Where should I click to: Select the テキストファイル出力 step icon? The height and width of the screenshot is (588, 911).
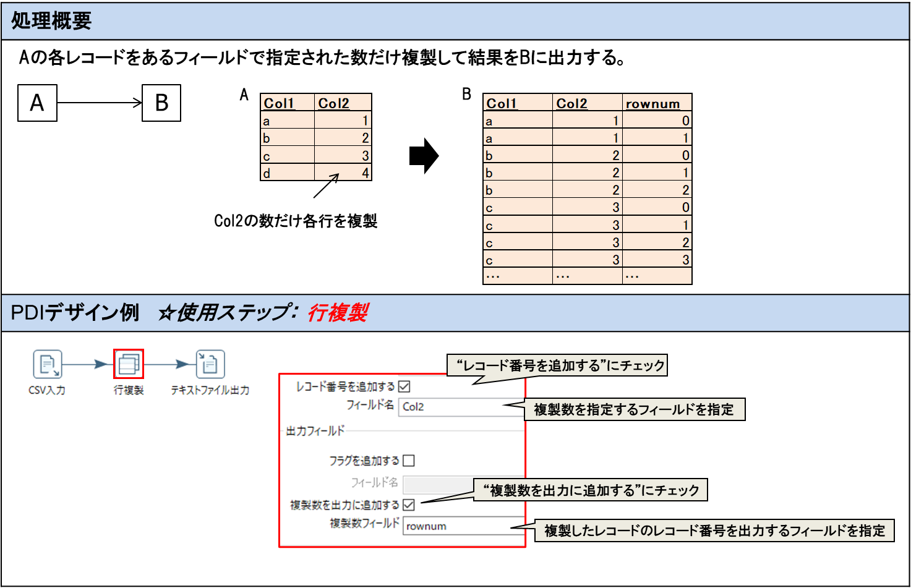point(210,364)
